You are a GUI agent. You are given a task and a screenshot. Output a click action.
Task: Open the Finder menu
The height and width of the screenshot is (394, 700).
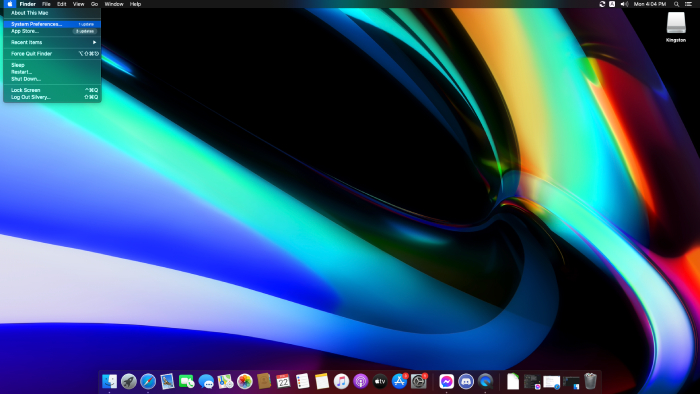pos(28,4)
